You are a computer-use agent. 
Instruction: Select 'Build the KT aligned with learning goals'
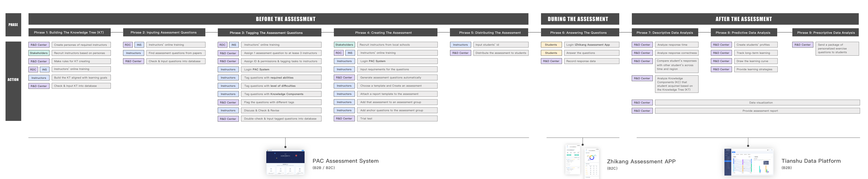[81, 77]
